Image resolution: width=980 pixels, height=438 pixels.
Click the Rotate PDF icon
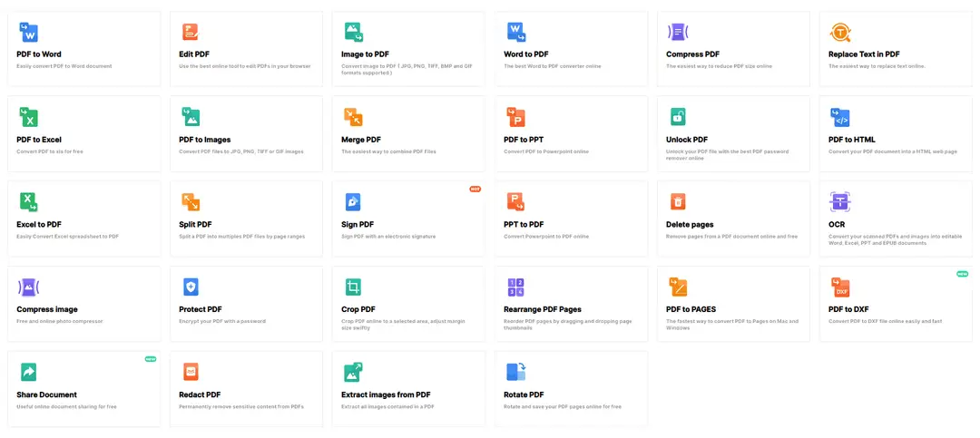click(516, 372)
